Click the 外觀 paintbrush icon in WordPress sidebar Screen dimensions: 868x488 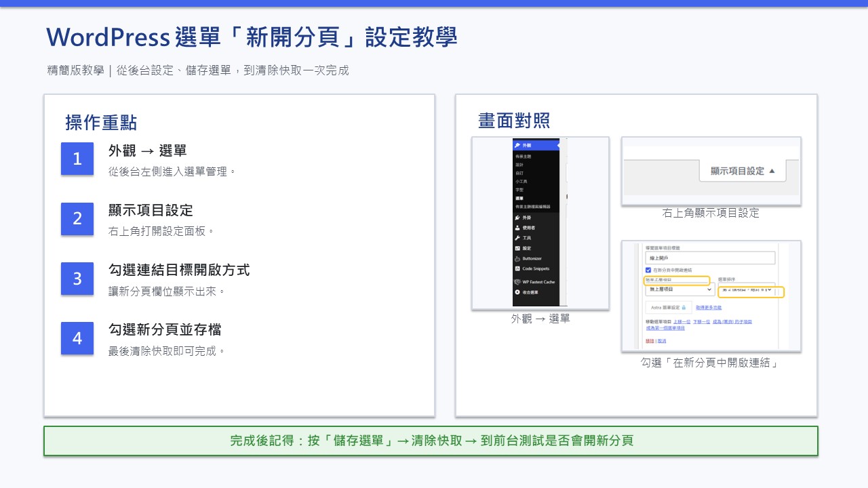click(x=517, y=146)
